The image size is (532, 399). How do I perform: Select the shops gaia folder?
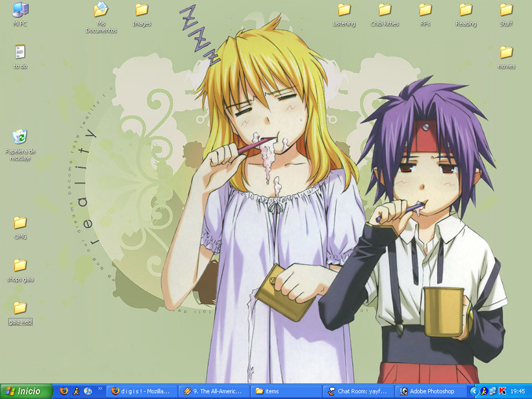20,270
